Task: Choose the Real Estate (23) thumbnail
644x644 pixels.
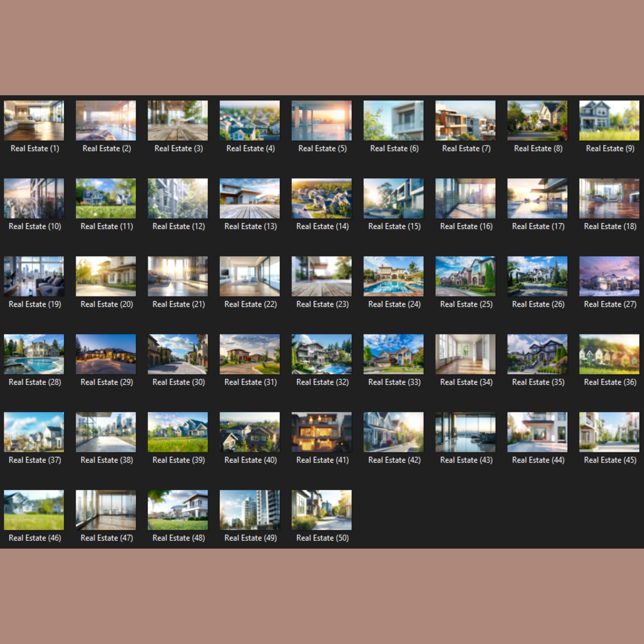Action: click(x=322, y=276)
